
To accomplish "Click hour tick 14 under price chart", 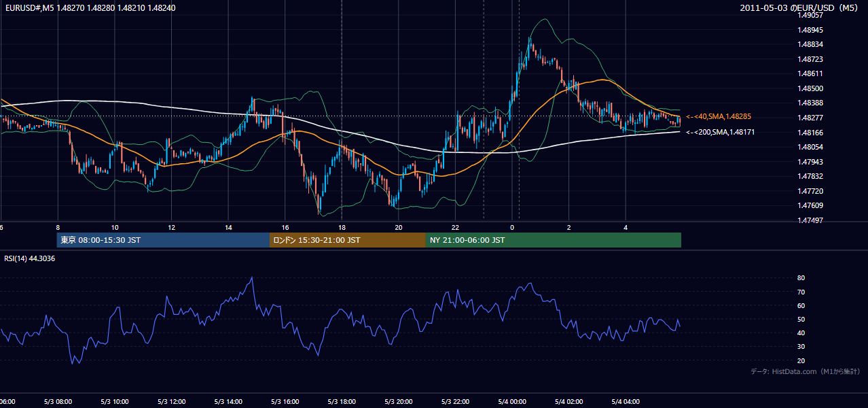I will point(228,228).
